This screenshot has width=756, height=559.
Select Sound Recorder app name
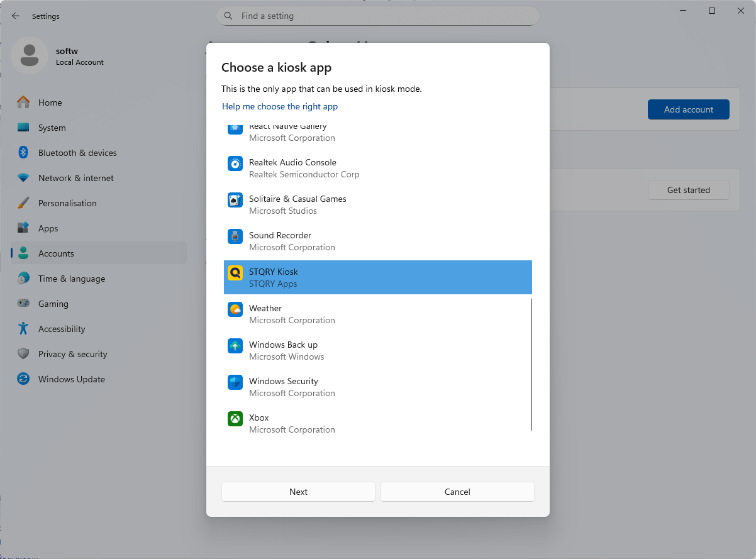coord(280,235)
